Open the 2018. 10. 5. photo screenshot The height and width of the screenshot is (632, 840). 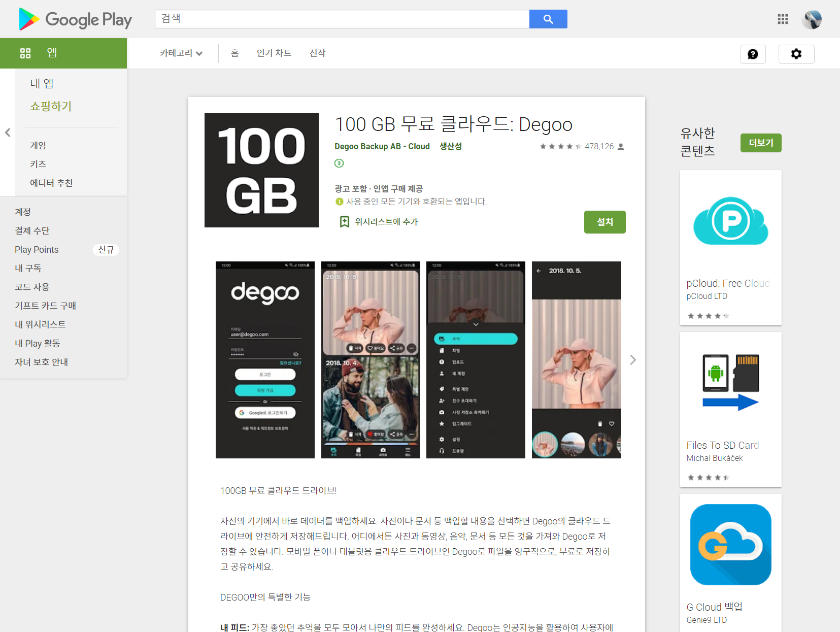tap(577, 360)
